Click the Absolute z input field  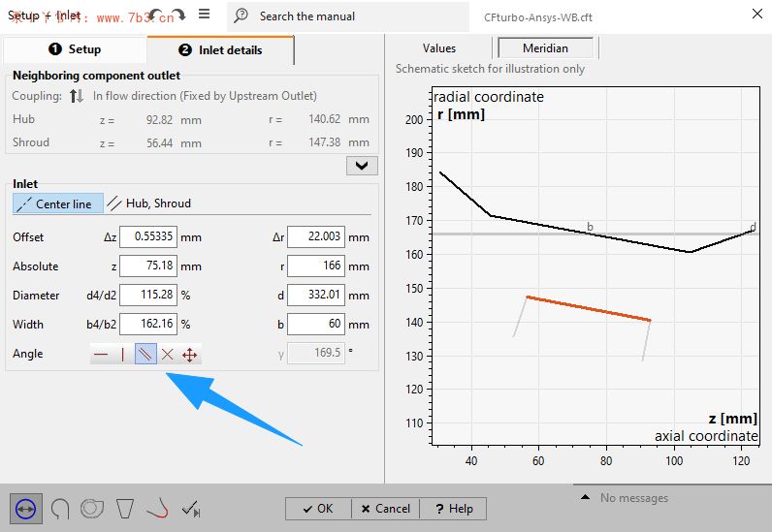pyautogui.click(x=148, y=266)
